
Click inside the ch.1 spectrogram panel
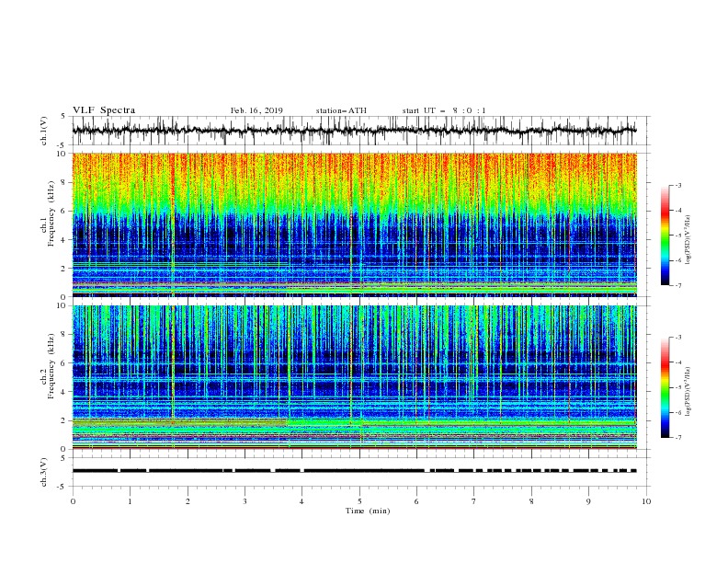pos(354,224)
